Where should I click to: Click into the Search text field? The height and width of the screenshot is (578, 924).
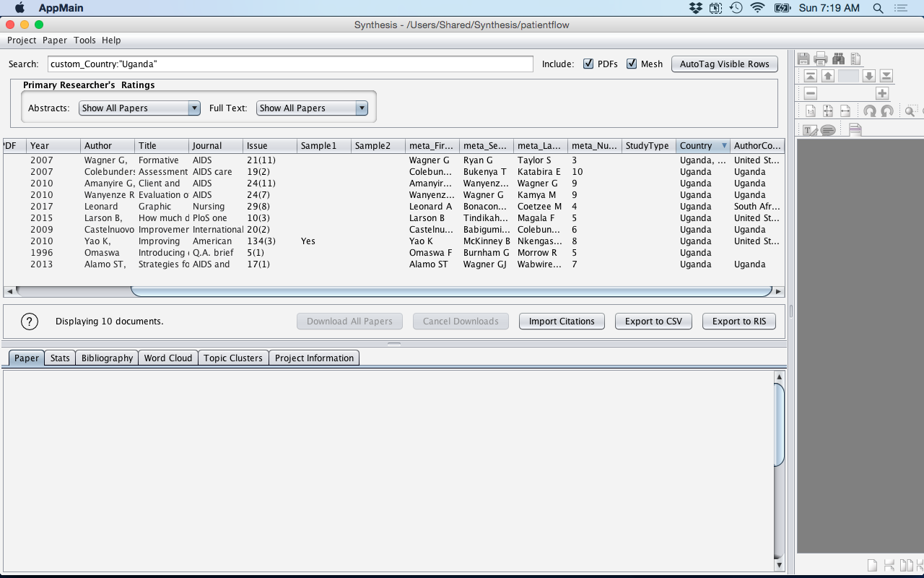point(290,64)
